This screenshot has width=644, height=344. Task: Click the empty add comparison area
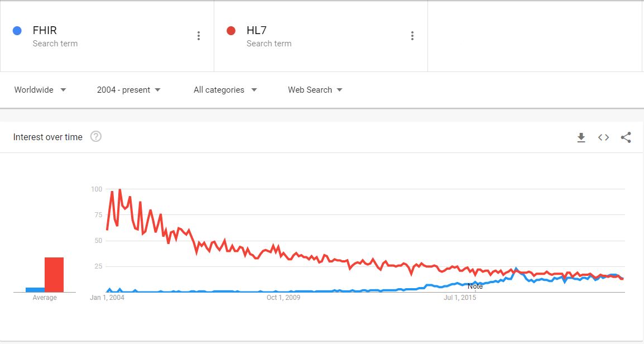(536, 35)
